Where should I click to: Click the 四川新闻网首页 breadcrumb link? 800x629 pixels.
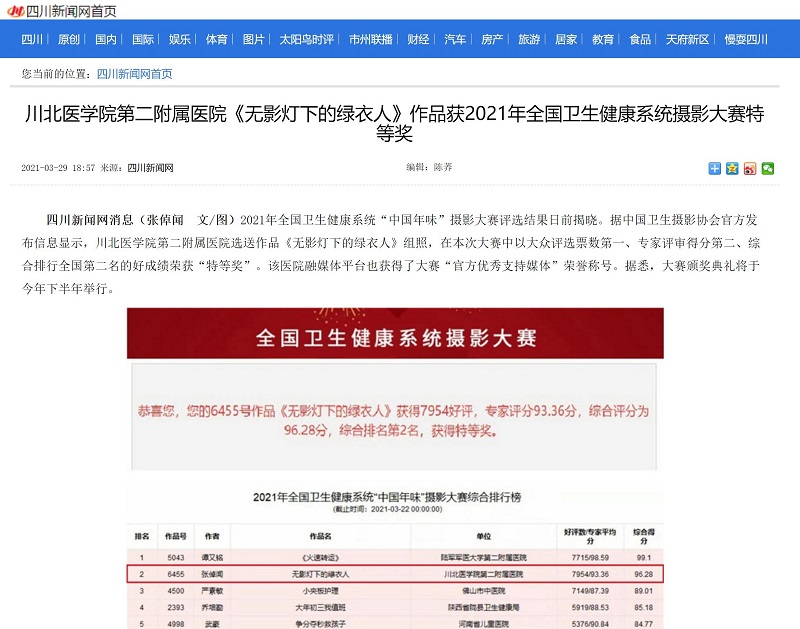pyautogui.click(x=134, y=74)
